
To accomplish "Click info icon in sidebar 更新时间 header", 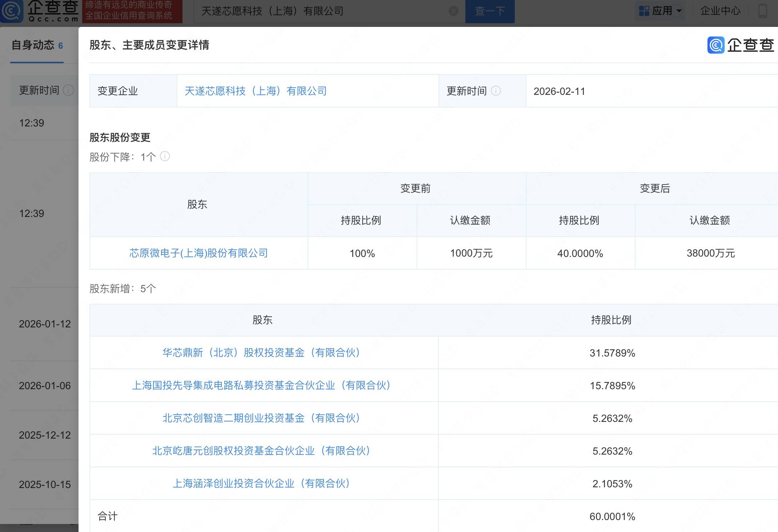I will click(68, 90).
